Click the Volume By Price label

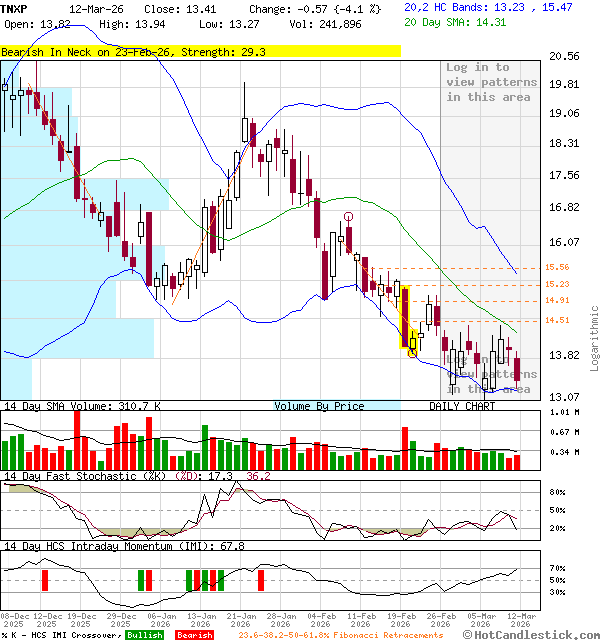tap(320, 406)
